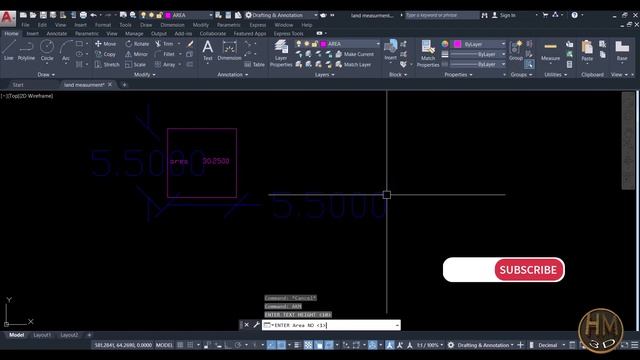Select the Arc tool
Screen dimensions: 640x360
[66, 51]
